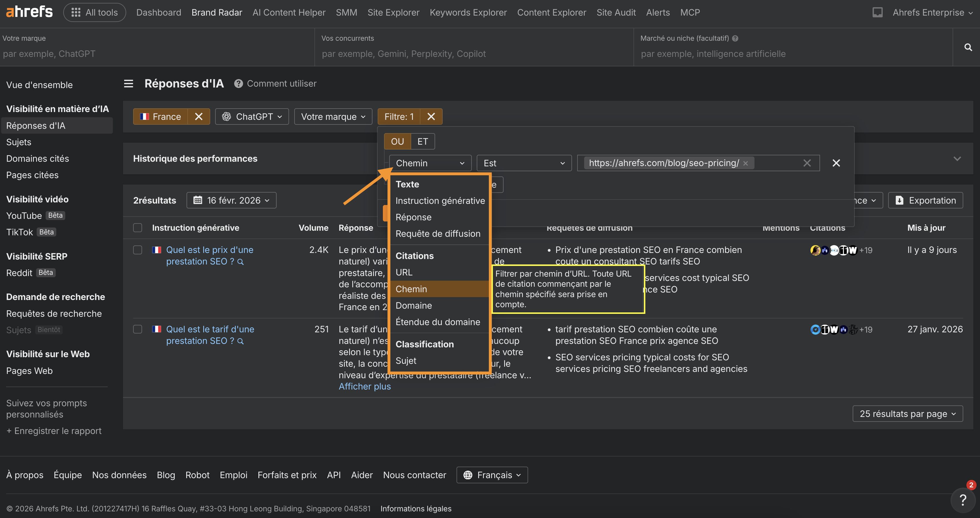
Task: Select Étendue du domaine option
Action: pyautogui.click(x=437, y=322)
